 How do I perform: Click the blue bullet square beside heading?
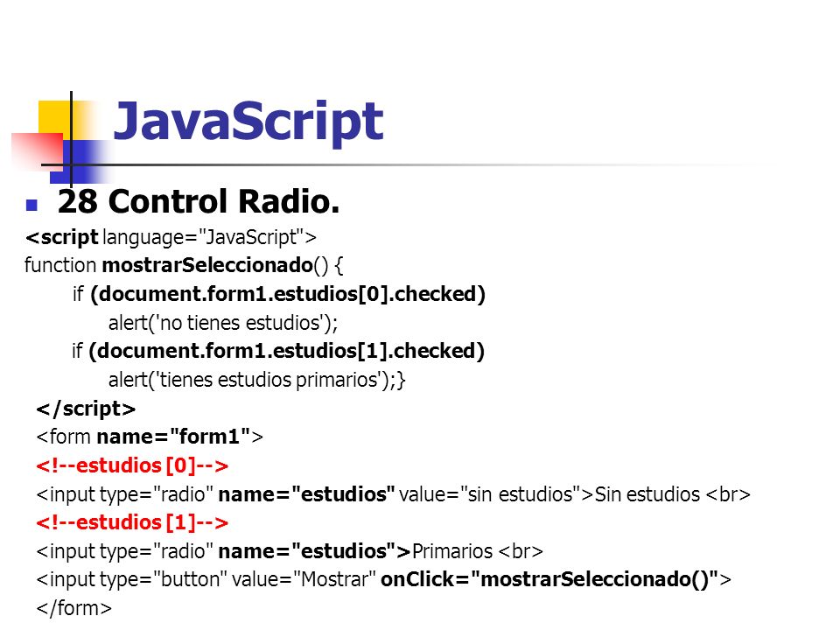31,205
